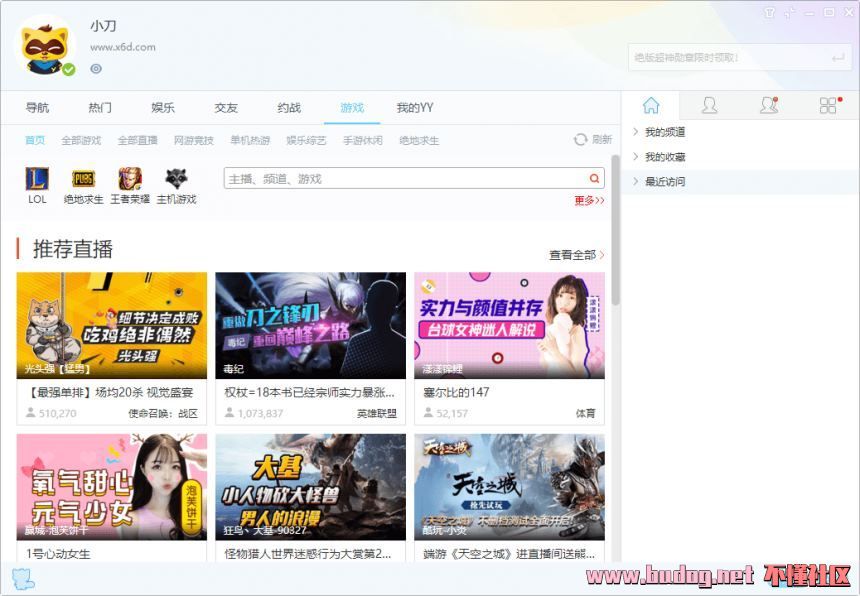Open the 主机游戏 raccoon icon
Screen dimensions: 860x596
177,180
